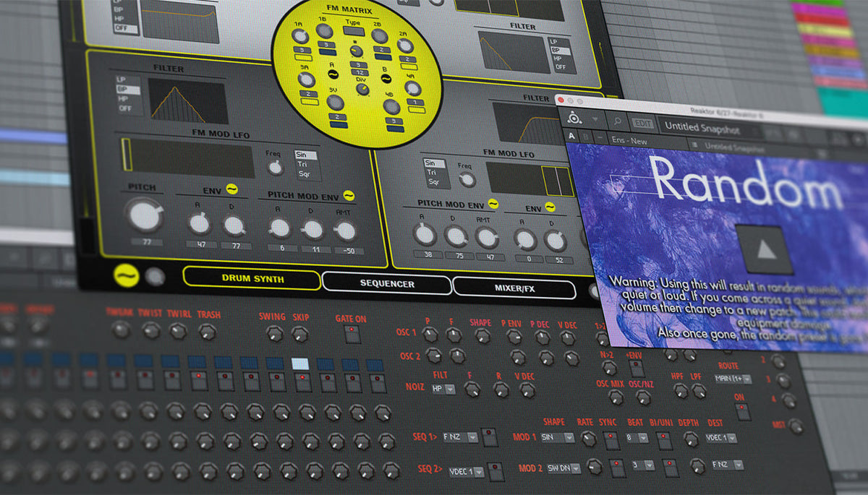
Task: Click the OSC MIX knob
Action: point(615,396)
